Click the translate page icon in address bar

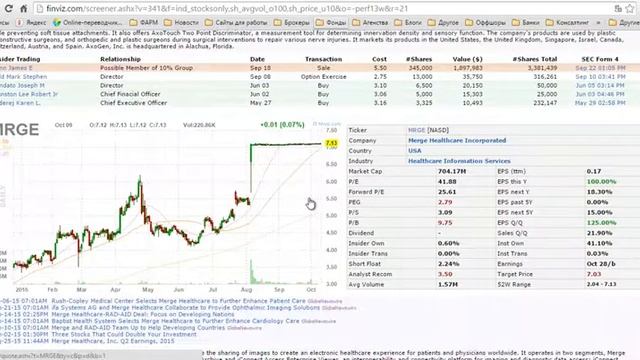[618, 9]
